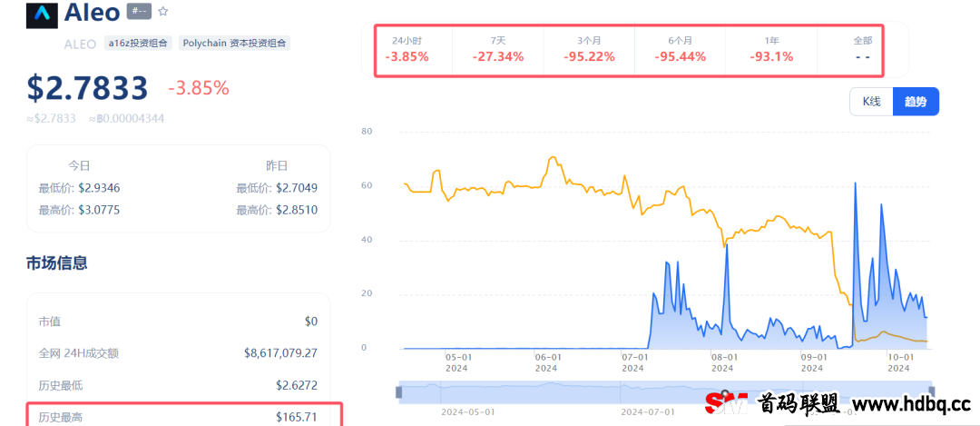This screenshot has width=980, height=426.
Task: Click the 历史最低 $2.6272 value
Action: pyautogui.click(x=297, y=385)
